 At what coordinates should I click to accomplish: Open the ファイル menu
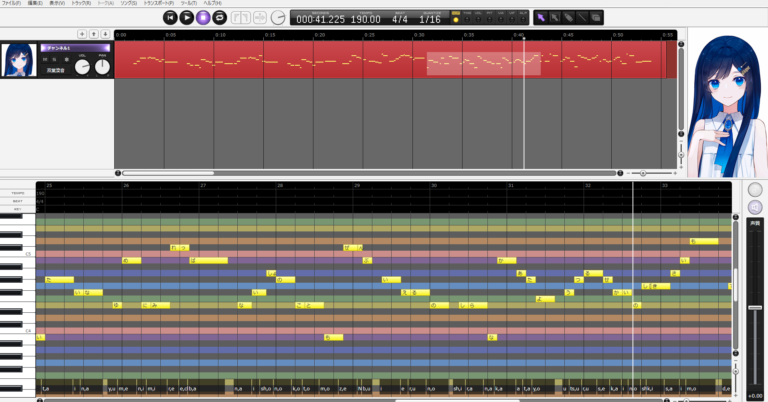tap(11, 3)
